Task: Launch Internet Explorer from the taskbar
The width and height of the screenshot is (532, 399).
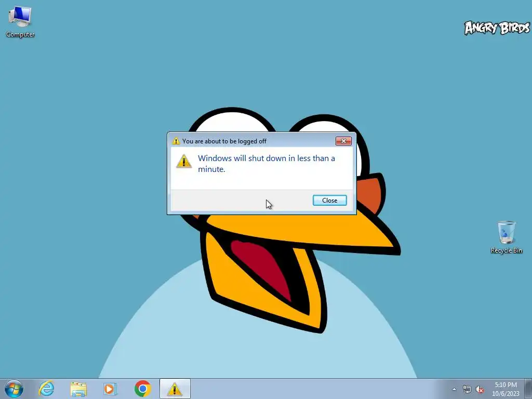Action: tap(46, 389)
